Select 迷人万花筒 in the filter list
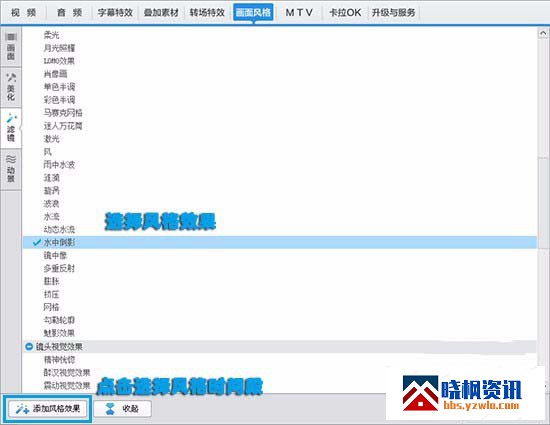The image size is (550, 425). pyautogui.click(x=63, y=126)
